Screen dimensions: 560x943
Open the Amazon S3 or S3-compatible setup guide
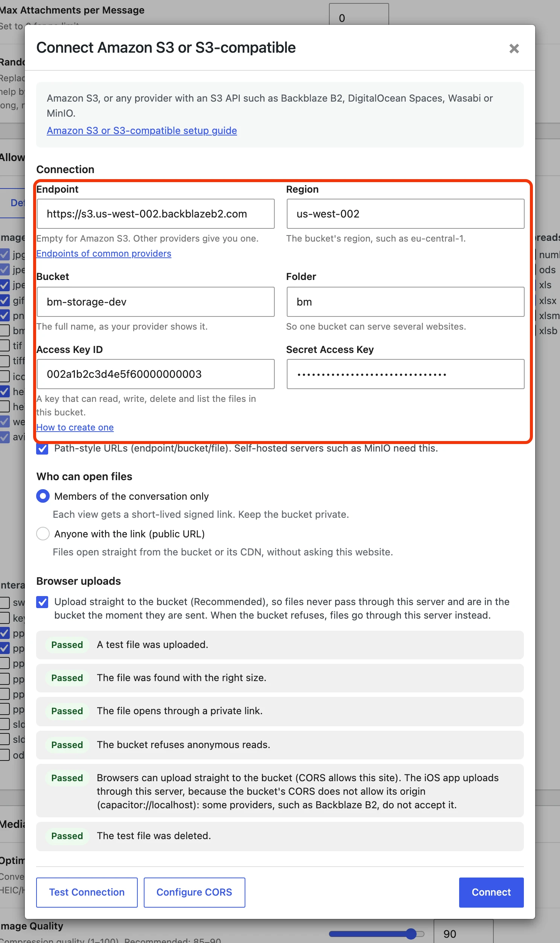point(142,131)
